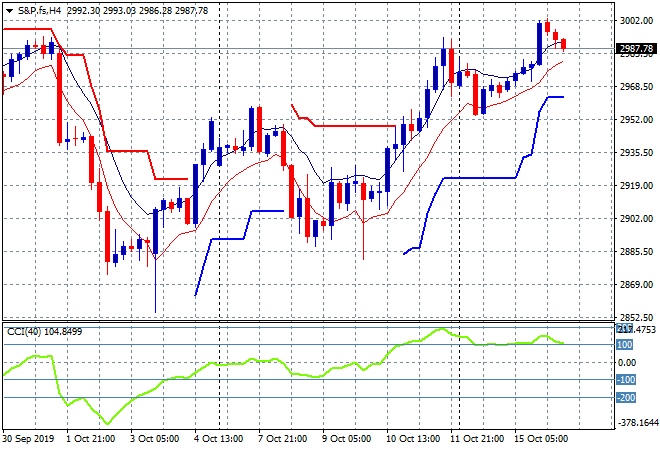
Task: Click the 2968.50 price axis value
Action: pos(636,87)
